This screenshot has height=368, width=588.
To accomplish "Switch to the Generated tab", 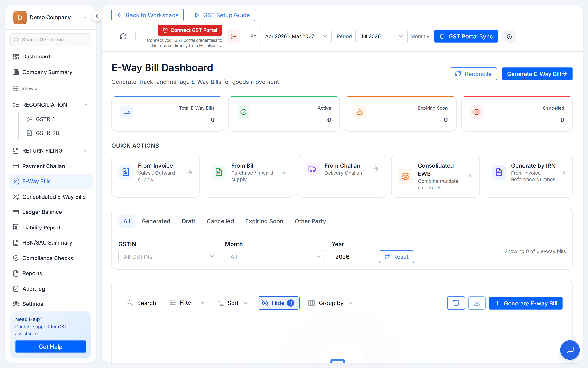I will point(156,221).
